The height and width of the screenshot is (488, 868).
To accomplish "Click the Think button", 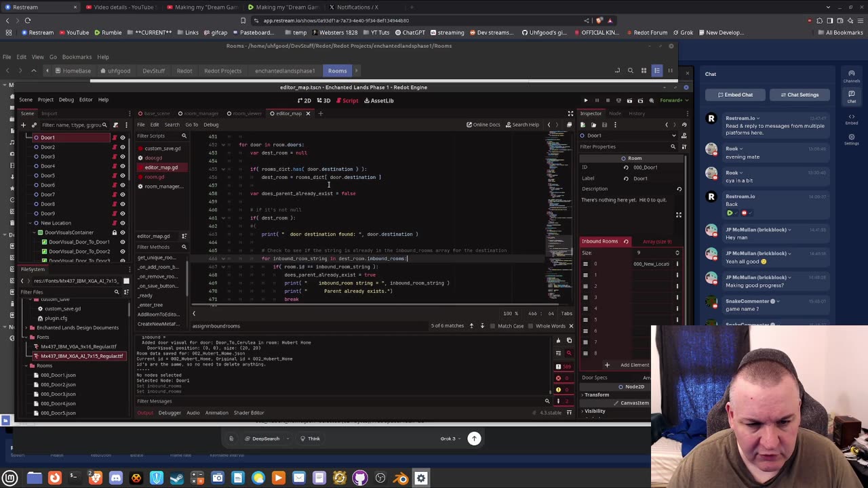I will coord(310,439).
